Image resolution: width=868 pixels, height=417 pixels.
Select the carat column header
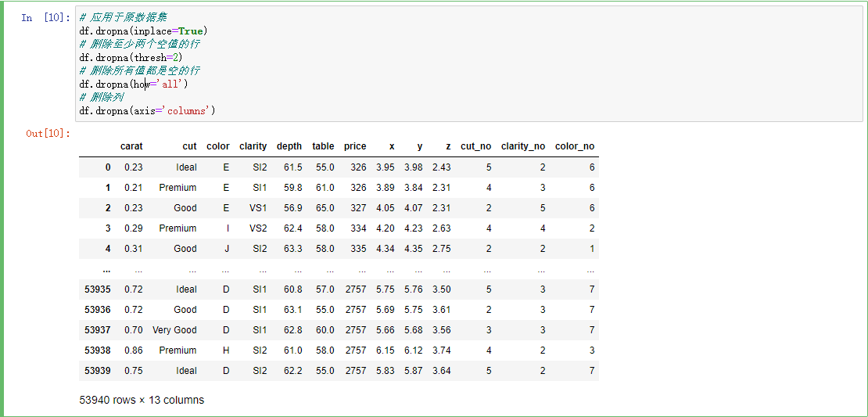click(131, 146)
